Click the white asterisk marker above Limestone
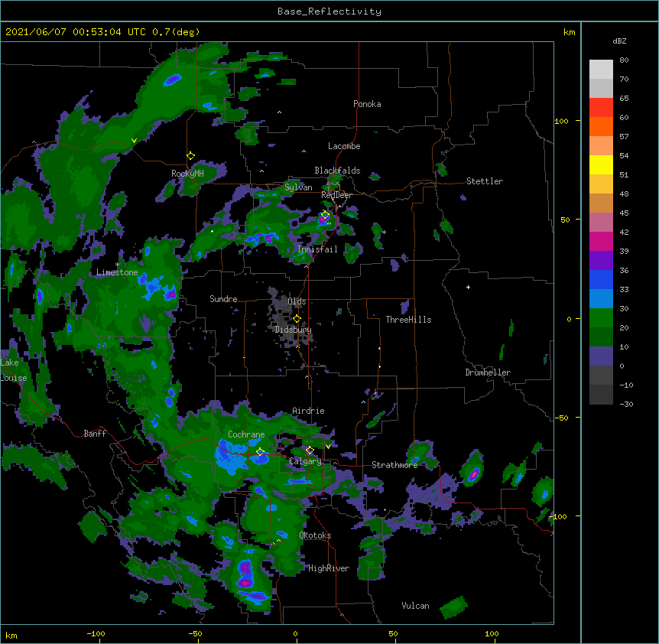Viewport: 659px width, 644px height. pos(117,265)
